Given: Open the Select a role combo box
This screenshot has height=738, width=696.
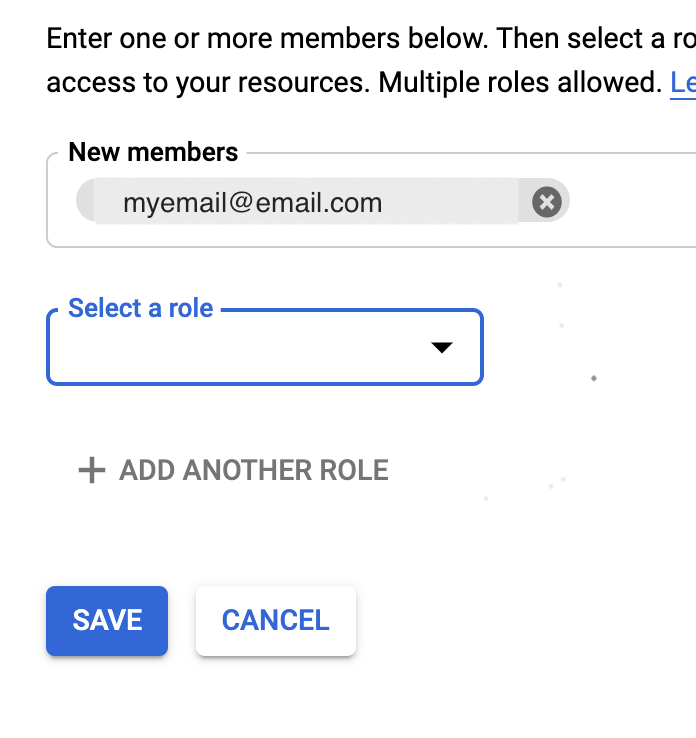Looking at the screenshot, I should pyautogui.click(x=264, y=347).
